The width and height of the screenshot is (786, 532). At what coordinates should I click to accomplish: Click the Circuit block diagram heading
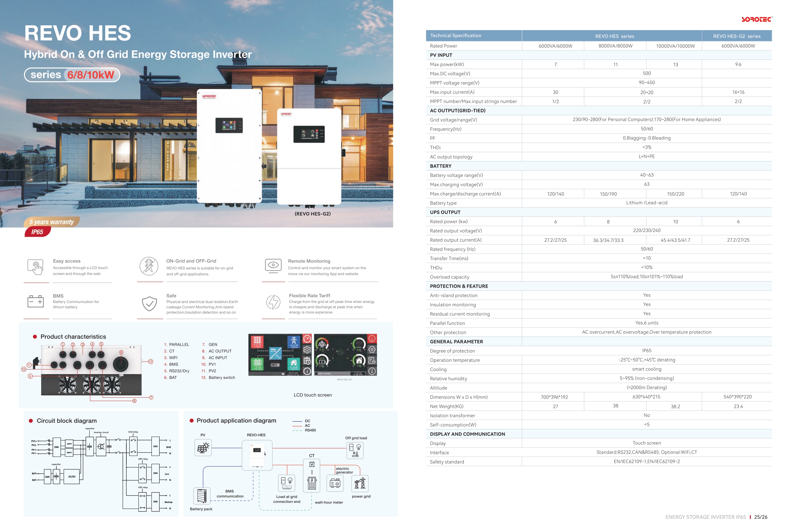[x=67, y=421]
